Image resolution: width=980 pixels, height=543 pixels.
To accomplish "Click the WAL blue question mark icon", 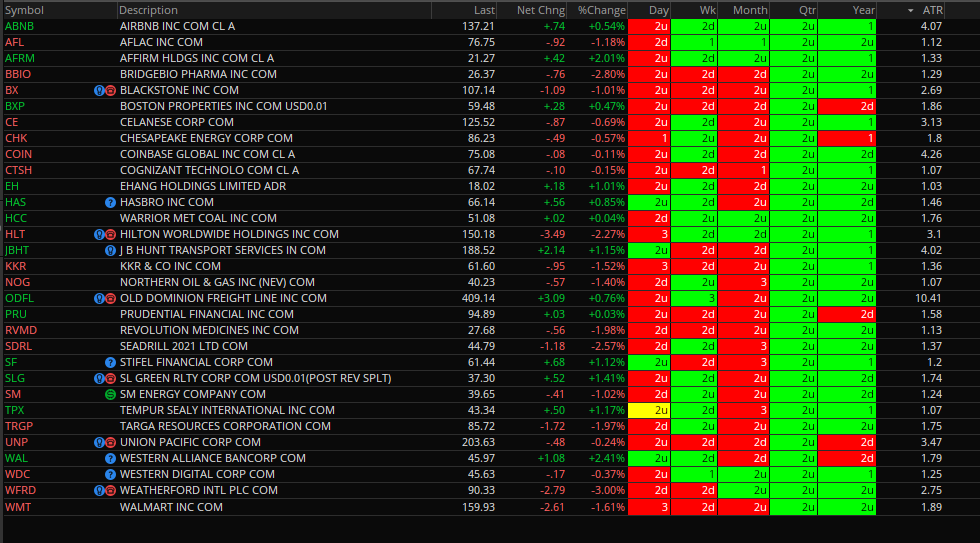I will pyautogui.click(x=111, y=459).
